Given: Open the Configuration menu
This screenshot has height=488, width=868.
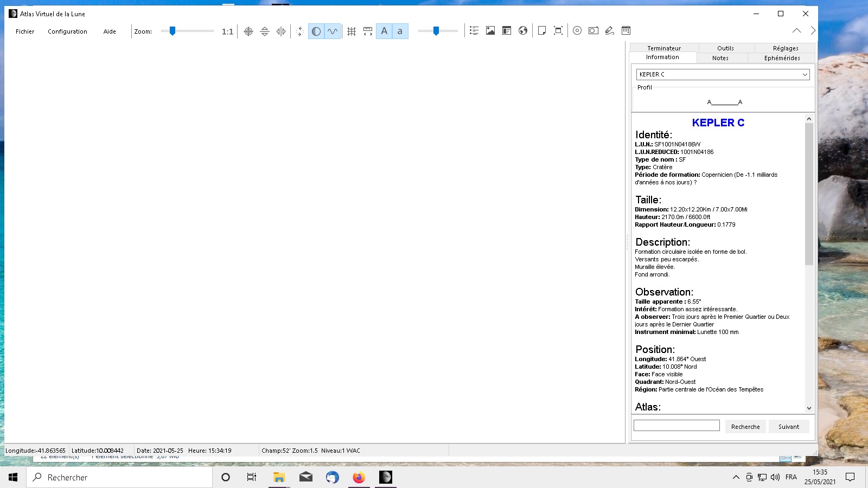Looking at the screenshot, I should click(x=67, y=31).
